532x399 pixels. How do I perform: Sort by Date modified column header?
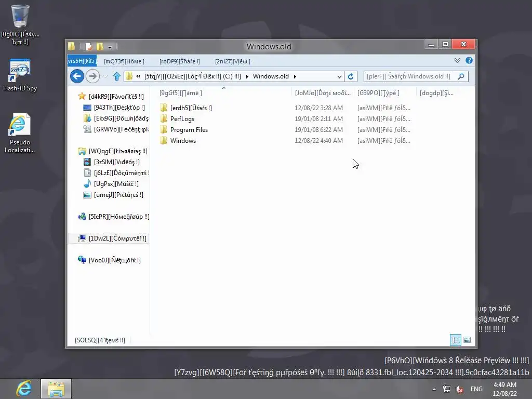323,92
